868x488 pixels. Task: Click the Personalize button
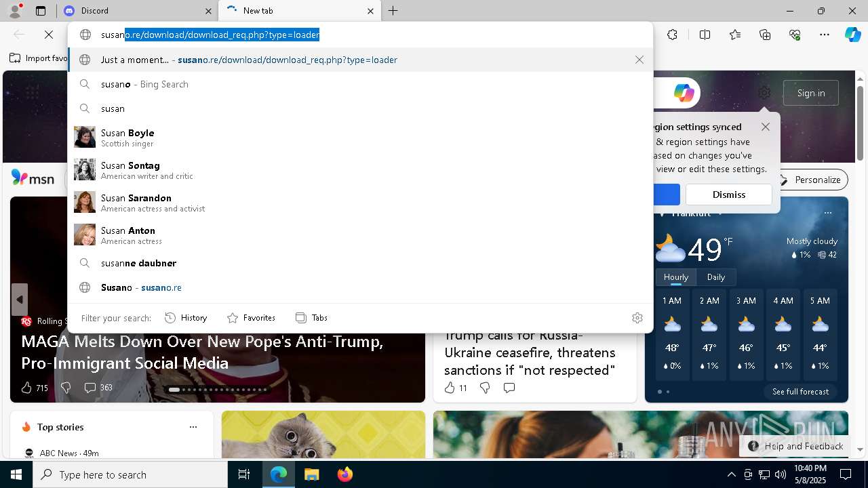tap(810, 180)
